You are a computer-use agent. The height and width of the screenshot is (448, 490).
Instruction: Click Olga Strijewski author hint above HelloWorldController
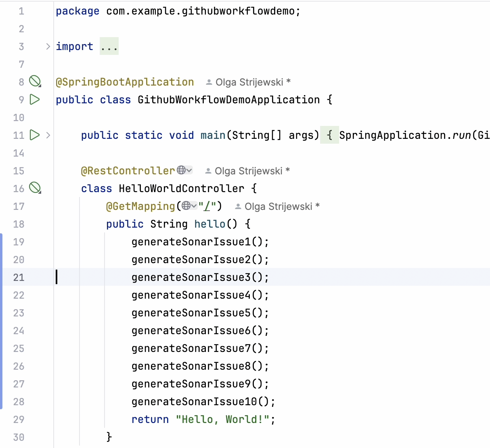pos(248,171)
